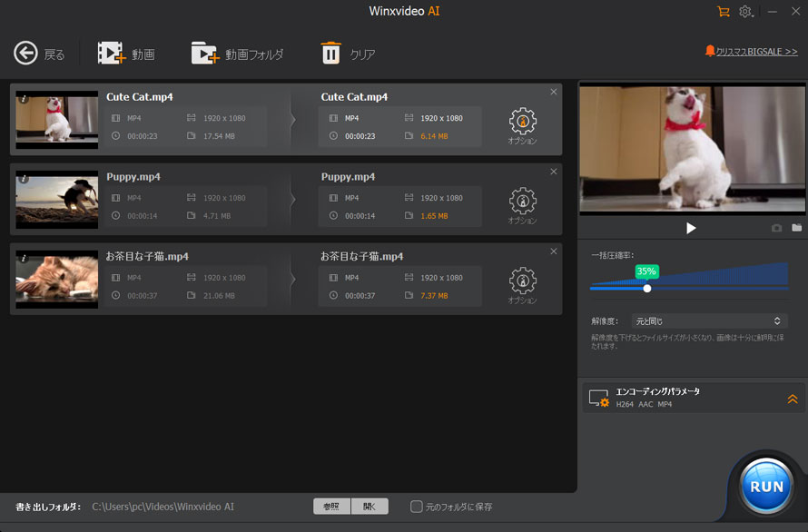Expand the エンコーディングパラメータ panel
This screenshot has width=808, height=532.
tap(792, 399)
